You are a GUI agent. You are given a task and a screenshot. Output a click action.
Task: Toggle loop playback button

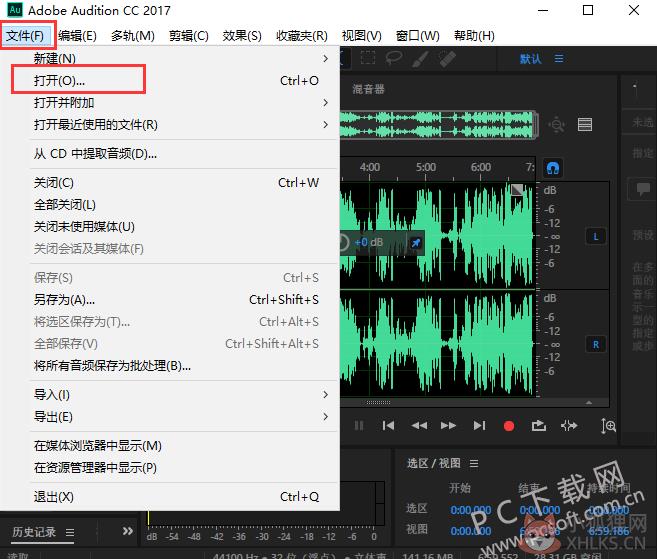tap(539, 426)
